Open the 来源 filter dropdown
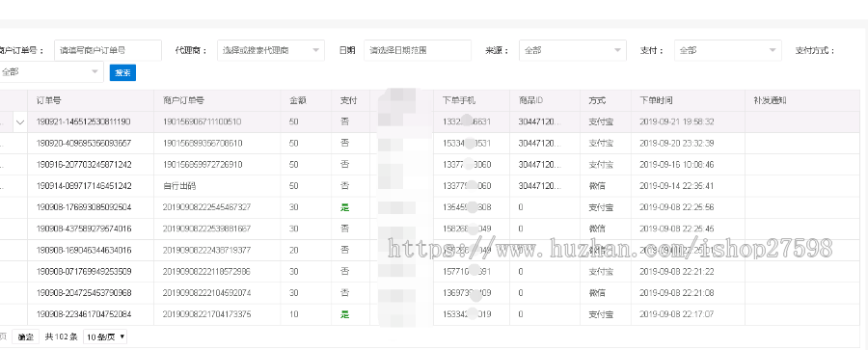Image resolution: width=868 pixels, height=350 pixels. [572, 50]
